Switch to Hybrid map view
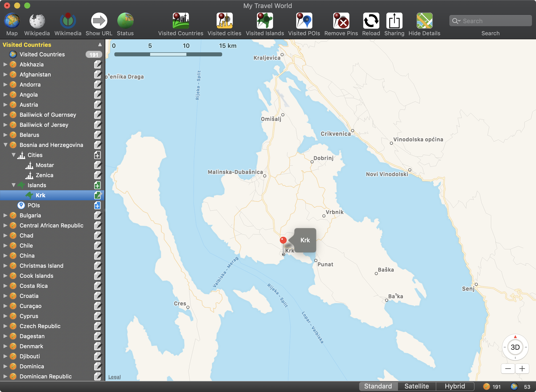536x392 pixels. click(x=455, y=386)
